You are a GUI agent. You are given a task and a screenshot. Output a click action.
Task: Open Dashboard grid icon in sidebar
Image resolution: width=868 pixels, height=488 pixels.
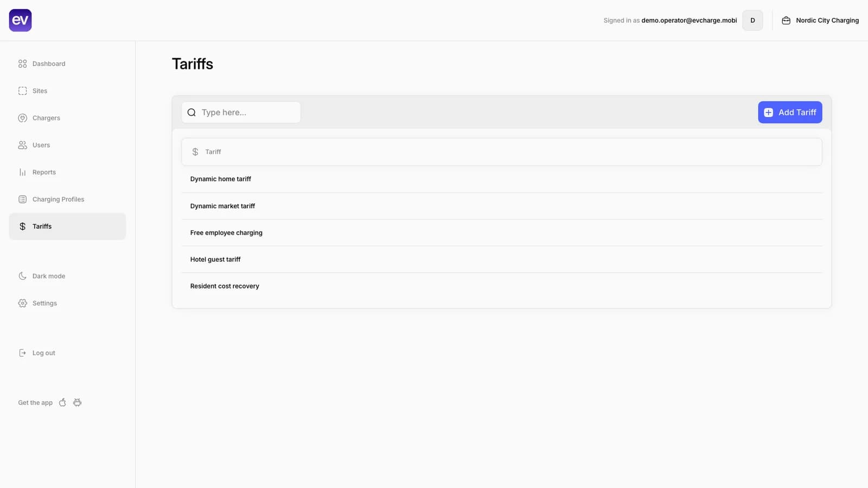pos(22,63)
